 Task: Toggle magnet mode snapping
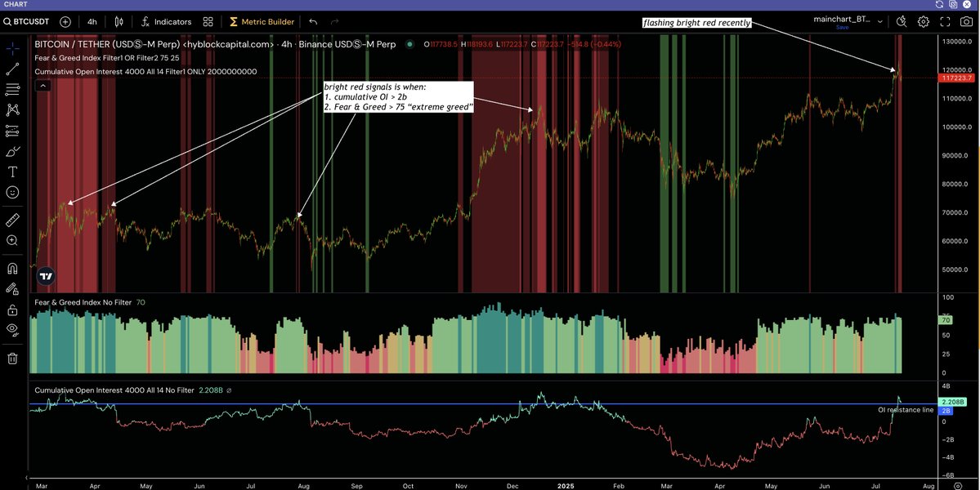[x=12, y=268]
